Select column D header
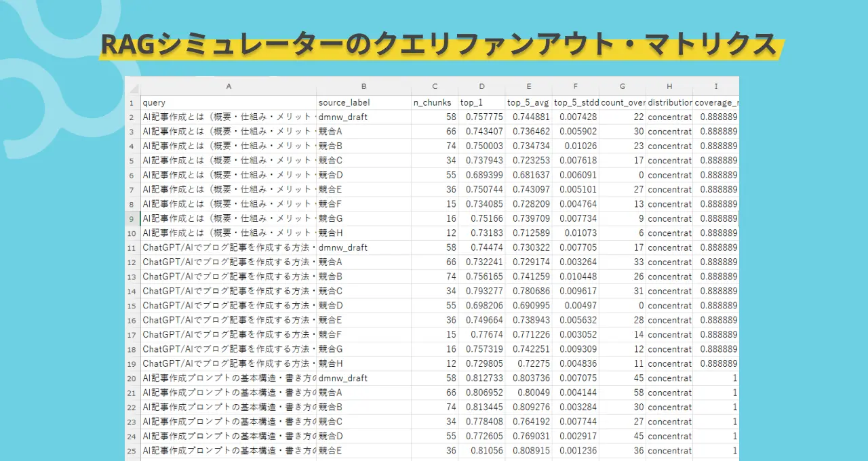868x461 pixels. click(x=481, y=87)
